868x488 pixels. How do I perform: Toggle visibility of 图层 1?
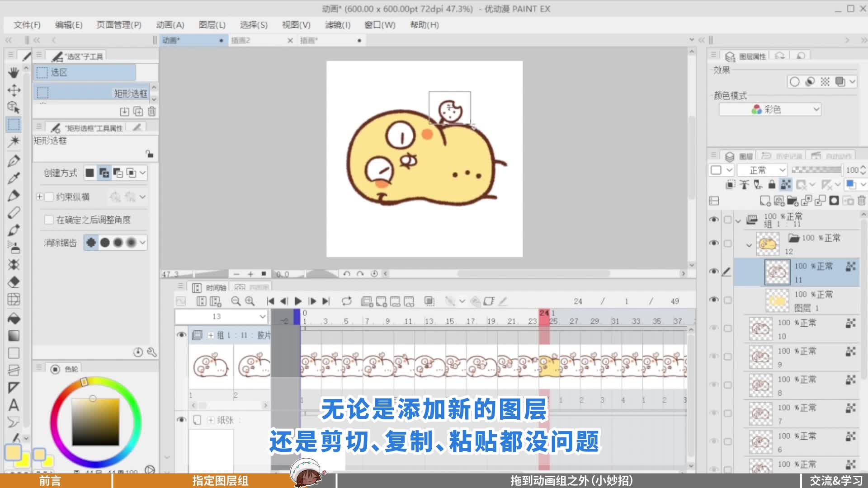(714, 300)
